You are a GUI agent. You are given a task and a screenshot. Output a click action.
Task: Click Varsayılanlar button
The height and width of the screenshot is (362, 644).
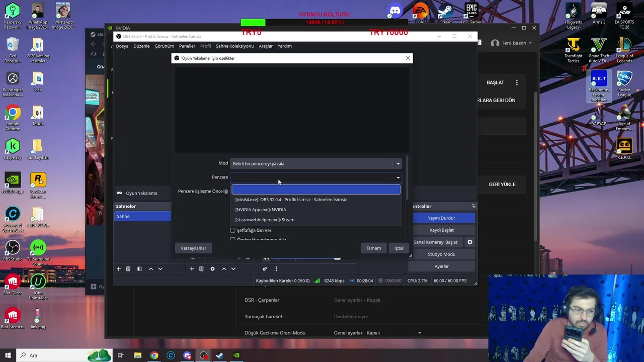click(x=194, y=248)
